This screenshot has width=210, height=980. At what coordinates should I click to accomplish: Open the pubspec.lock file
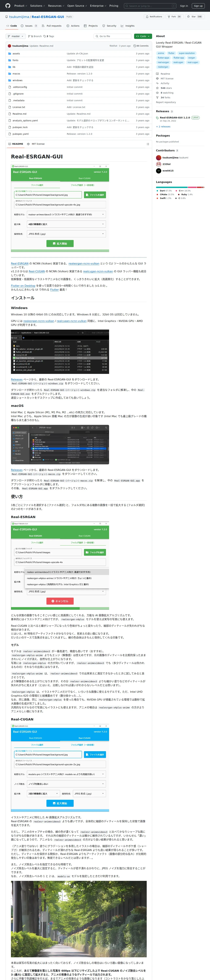coord(20,127)
